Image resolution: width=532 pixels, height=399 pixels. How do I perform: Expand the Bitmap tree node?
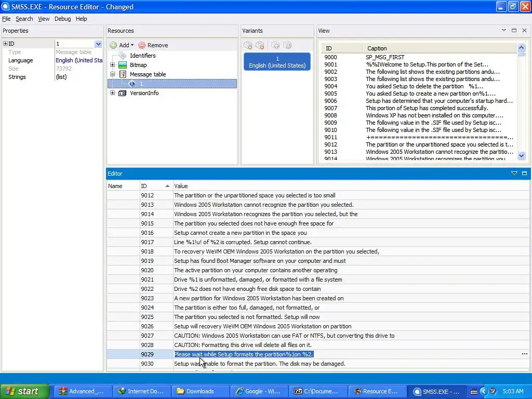pyautogui.click(x=112, y=65)
